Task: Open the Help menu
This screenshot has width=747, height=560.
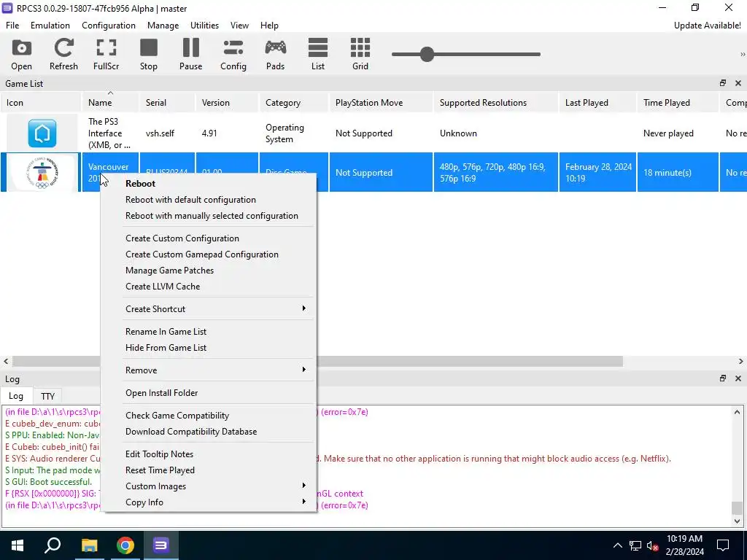Action: tap(269, 26)
